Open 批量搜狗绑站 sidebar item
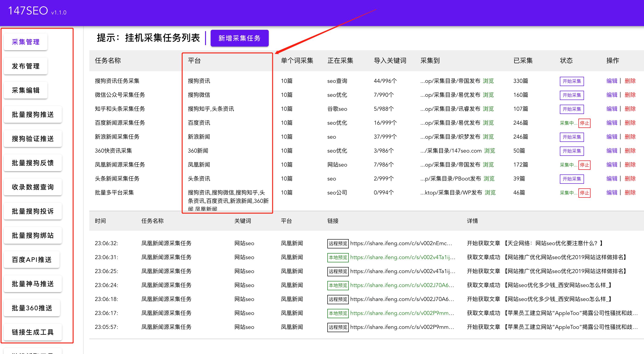Viewport: 644px width, 354px height. click(x=33, y=235)
